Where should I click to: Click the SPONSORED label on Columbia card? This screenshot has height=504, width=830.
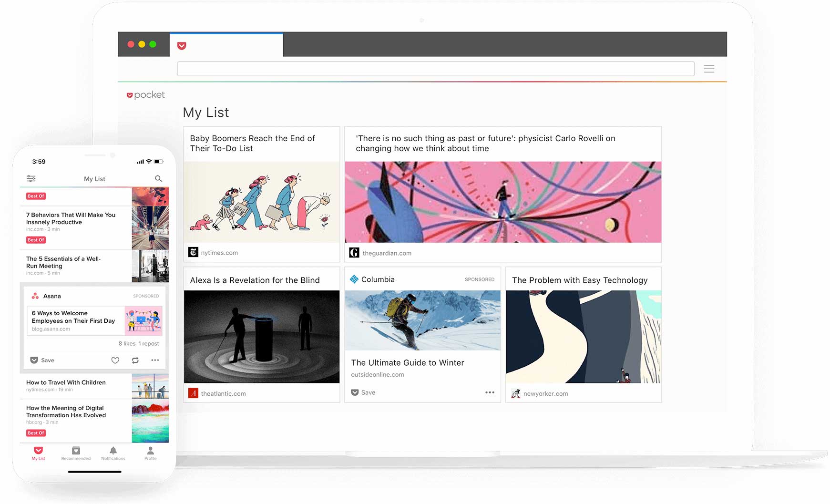(480, 279)
